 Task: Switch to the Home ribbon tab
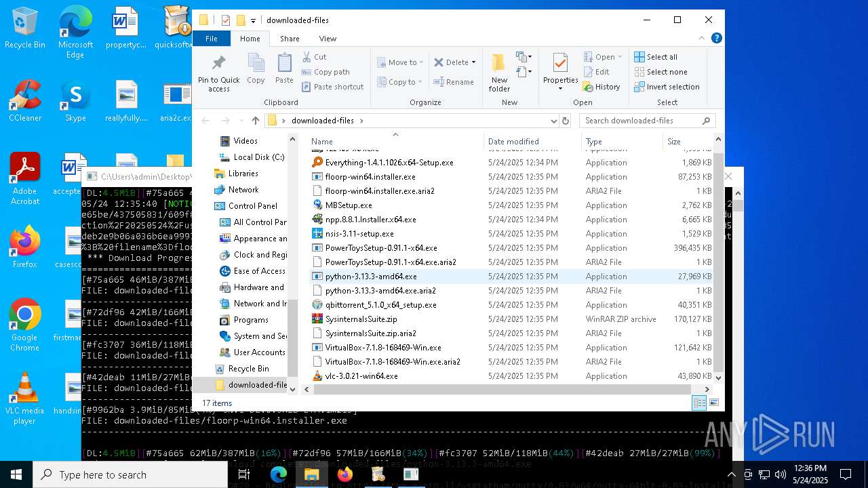(250, 39)
